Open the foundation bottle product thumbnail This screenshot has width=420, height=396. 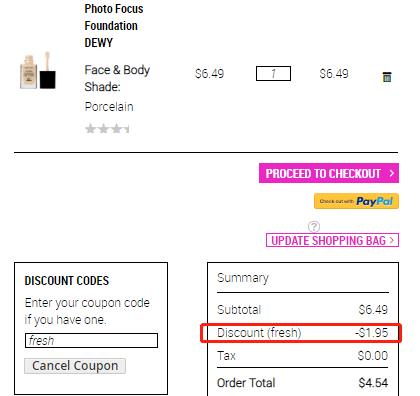point(38,70)
